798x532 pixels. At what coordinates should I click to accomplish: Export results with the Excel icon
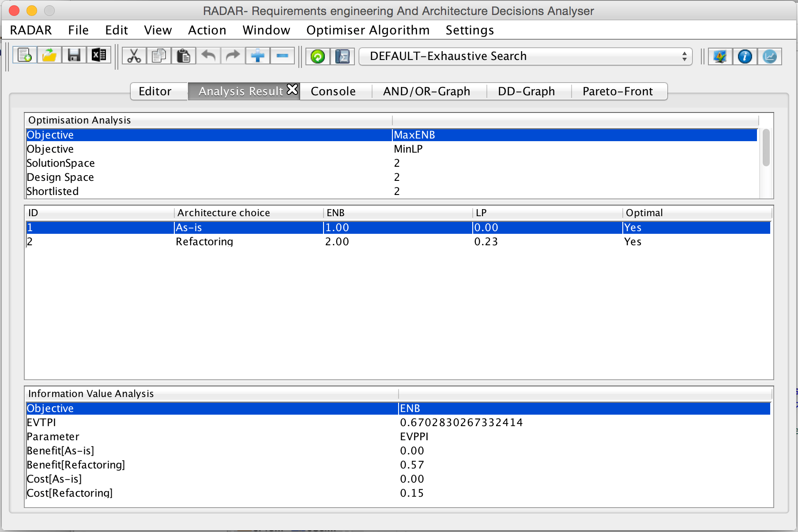click(99, 56)
